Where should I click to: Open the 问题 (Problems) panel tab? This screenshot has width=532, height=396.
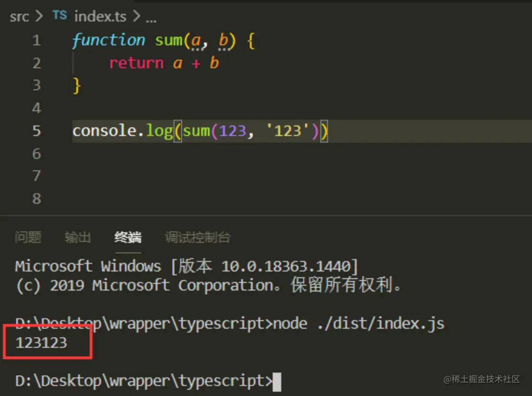pyautogui.click(x=28, y=237)
